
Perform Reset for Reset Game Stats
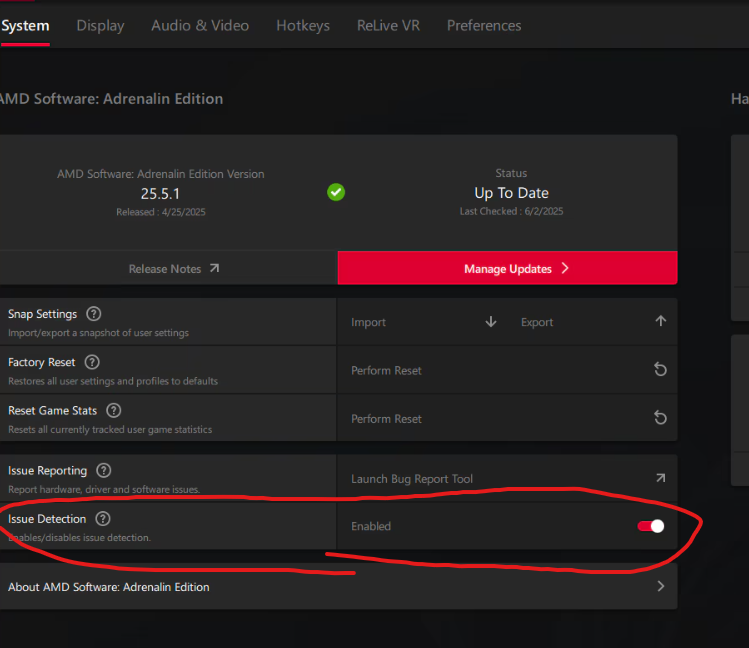pos(507,418)
